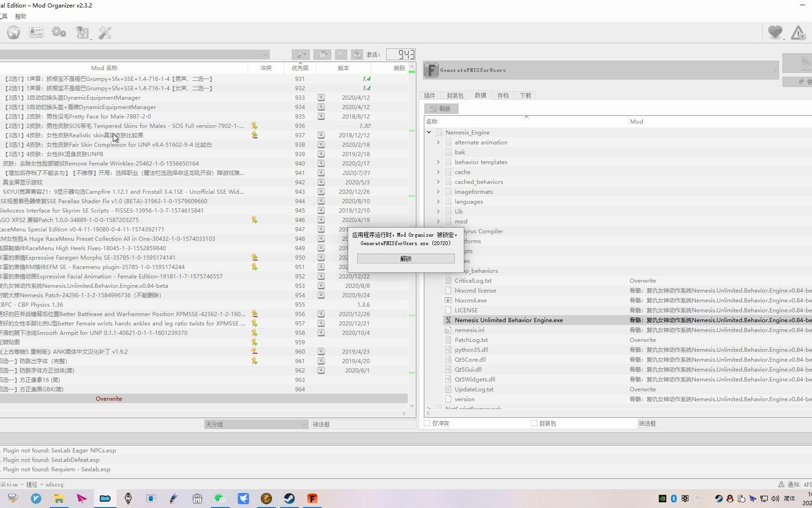Switch to the 下载 tab
The height and width of the screenshot is (508, 812).
coord(525,95)
